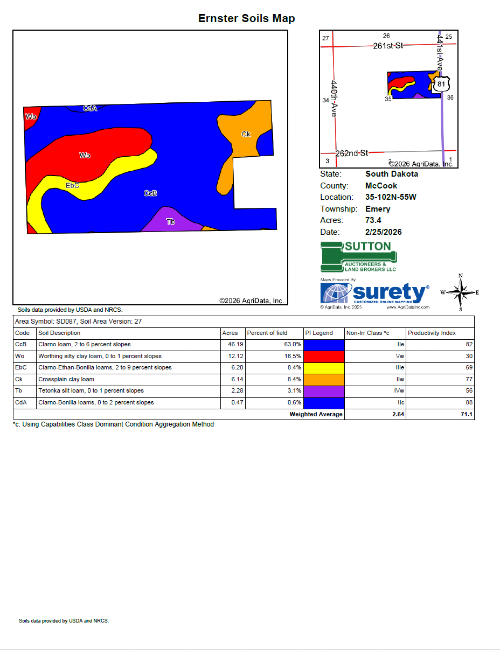
Task: Click the yellow EbC legend swatch
Action: 324,368
